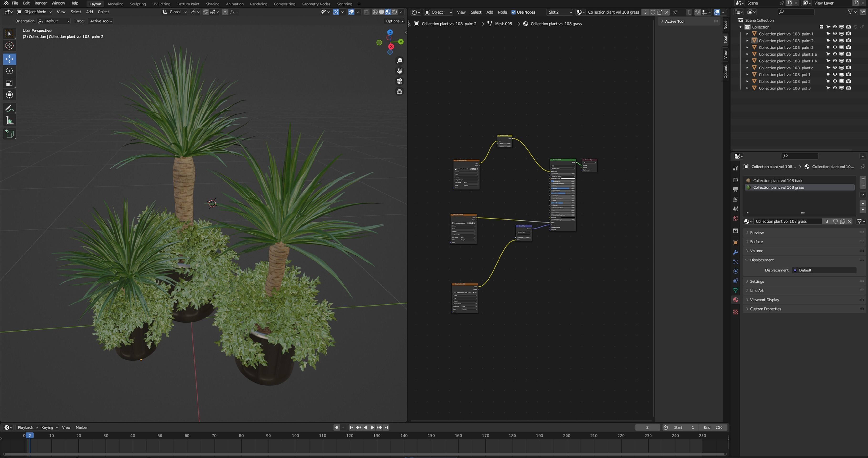Click the viewport zoom magnifier icon
The width and height of the screenshot is (868, 458).
[399, 61]
